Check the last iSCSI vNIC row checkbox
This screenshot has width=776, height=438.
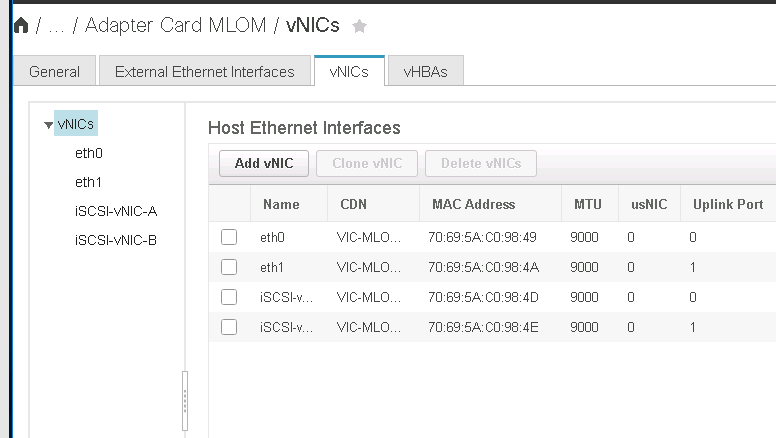229,327
